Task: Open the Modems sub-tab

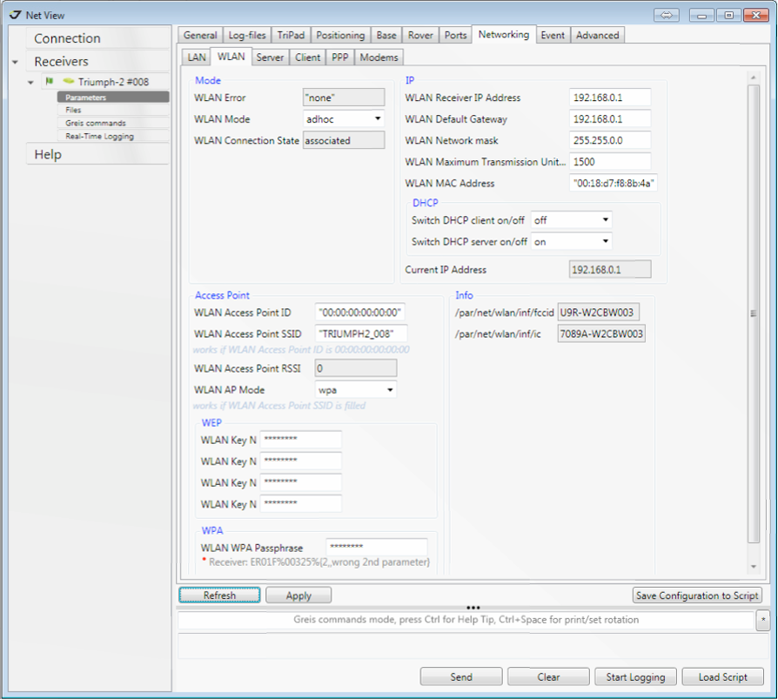Action: [x=379, y=57]
